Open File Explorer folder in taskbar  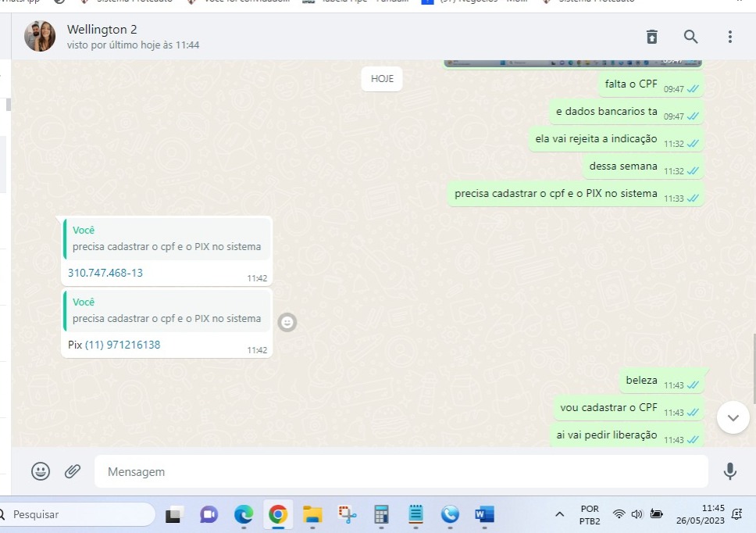click(x=312, y=514)
